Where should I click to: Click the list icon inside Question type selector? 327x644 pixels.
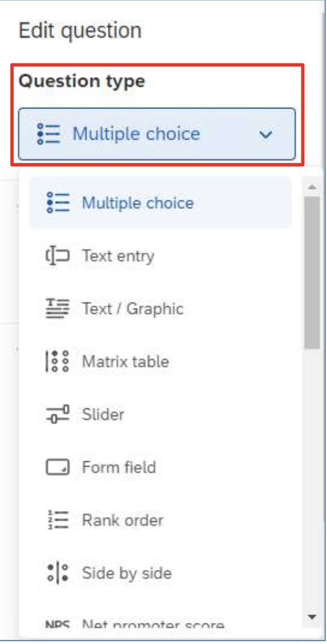48,133
